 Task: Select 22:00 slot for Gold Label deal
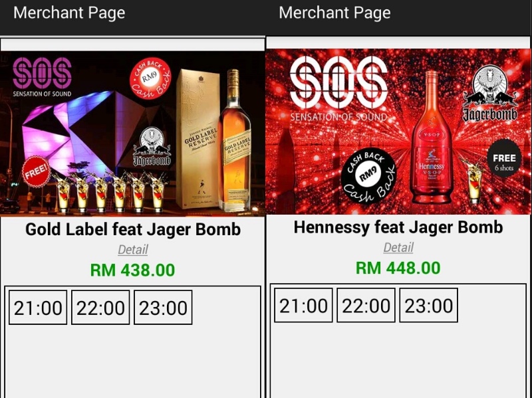pyautogui.click(x=100, y=308)
